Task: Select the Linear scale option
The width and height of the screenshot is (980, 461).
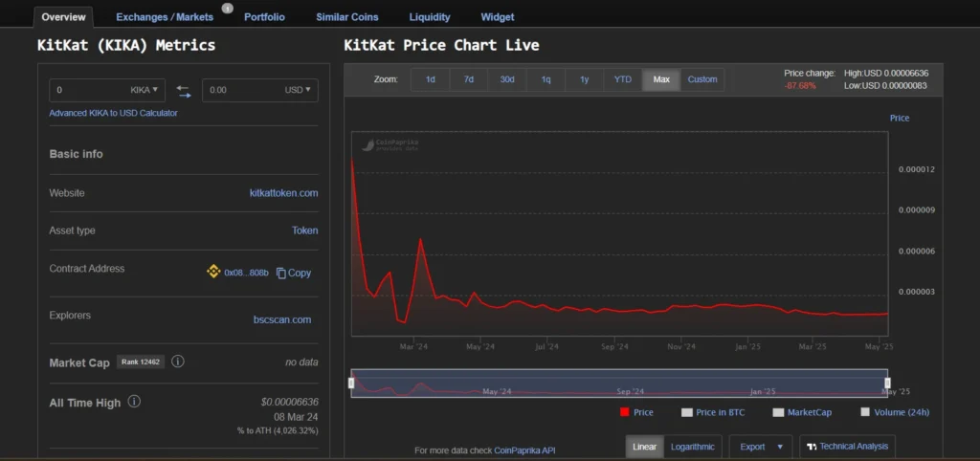Action: tap(644, 447)
